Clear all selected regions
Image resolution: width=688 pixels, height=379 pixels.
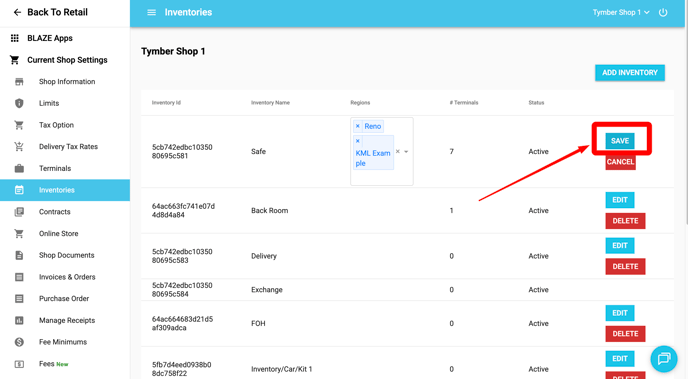tap(398, 151)
